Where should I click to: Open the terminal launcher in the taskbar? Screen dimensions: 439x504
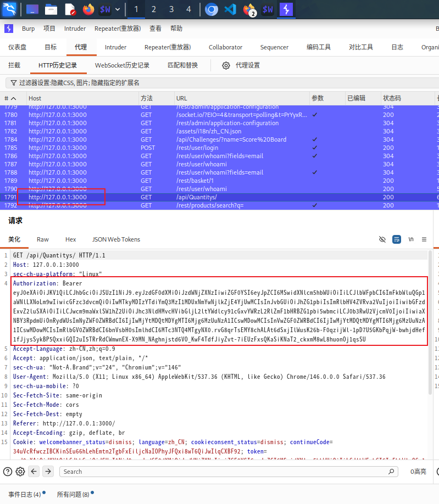coord(105,10)
